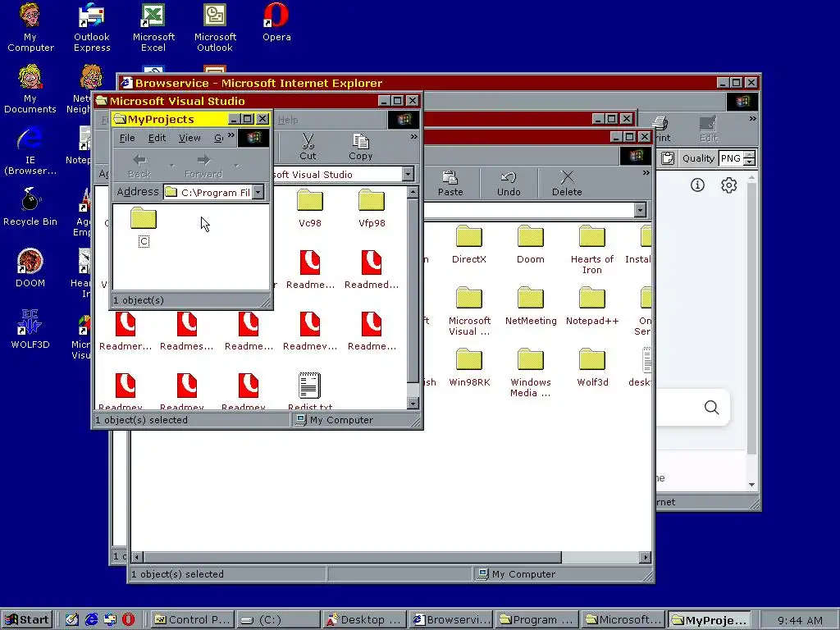The width and height of the screenshot is (840, 630).
Task: Select the Notepad++ folder
Action: pyautogui.click(x=592, y=307)
